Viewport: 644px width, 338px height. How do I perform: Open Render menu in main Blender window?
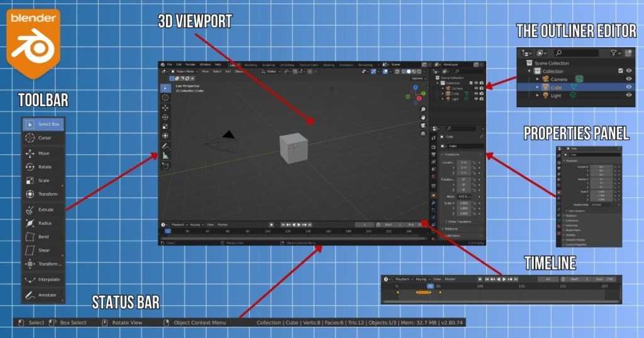pos(191,65)
